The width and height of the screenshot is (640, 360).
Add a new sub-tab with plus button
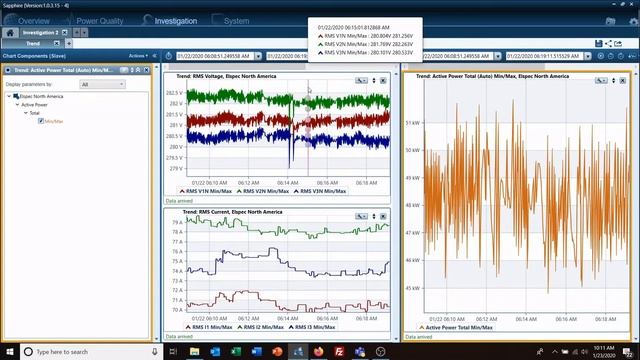(69, 43)
